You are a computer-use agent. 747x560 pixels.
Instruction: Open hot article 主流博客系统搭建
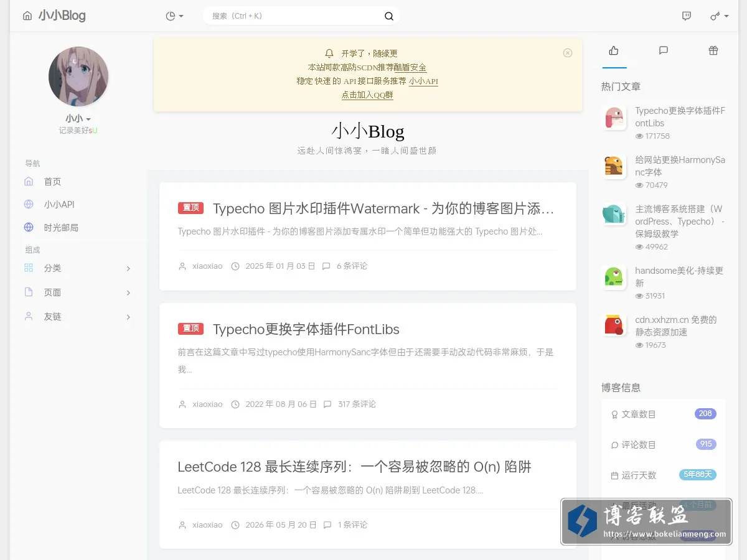[680, 222]
